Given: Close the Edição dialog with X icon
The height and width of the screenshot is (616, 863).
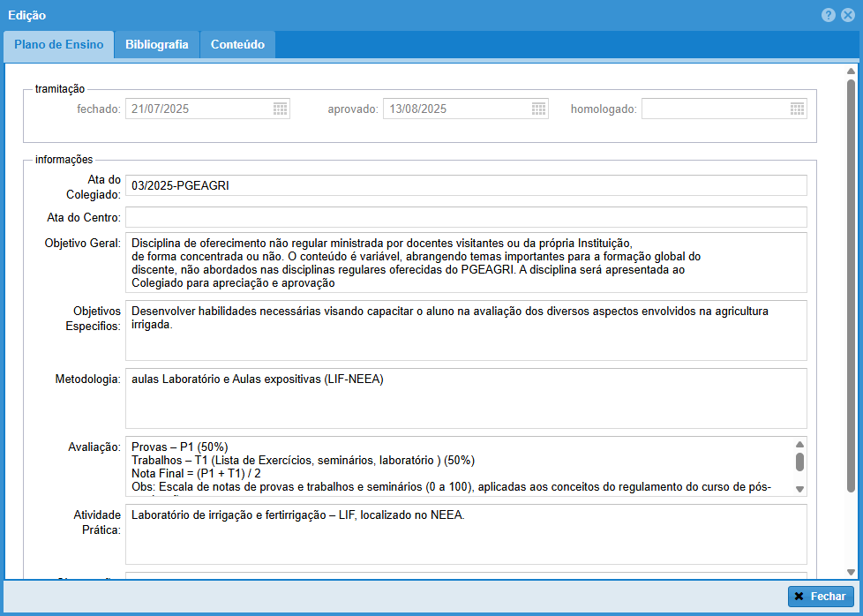Looking at the screenshot, I should click(847, 15).
